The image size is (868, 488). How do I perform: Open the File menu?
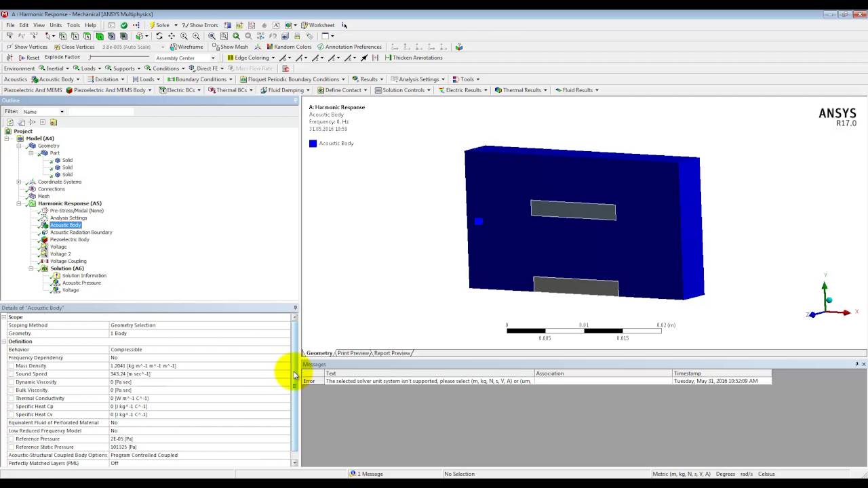click(10, 25)
